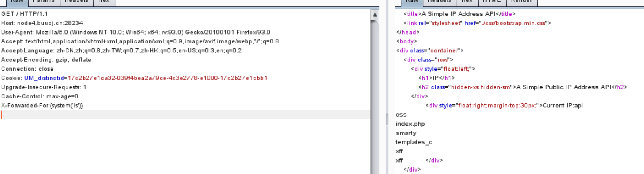The image size is (644, 174).
Task: Click the 'Accept-Encoding: gzip, deflate' line
Action: coord(46,60)
